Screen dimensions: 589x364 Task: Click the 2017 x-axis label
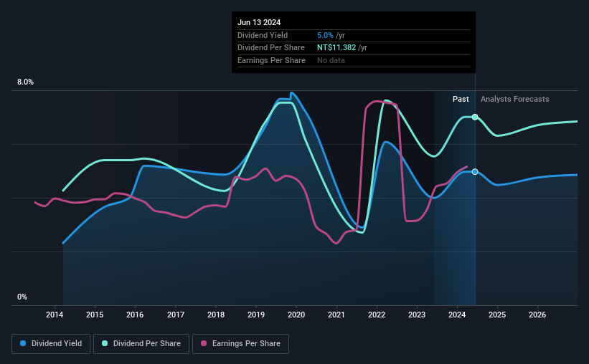[x=176, y=315]
